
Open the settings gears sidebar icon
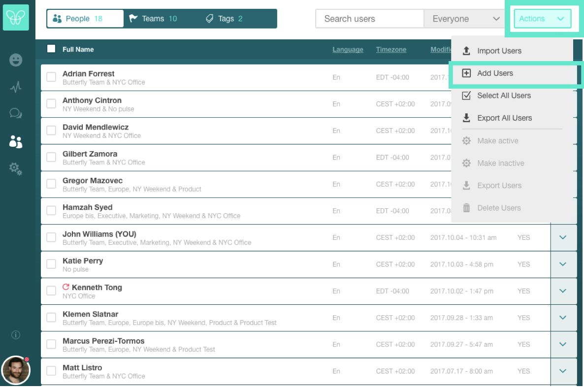pos(16,169)
